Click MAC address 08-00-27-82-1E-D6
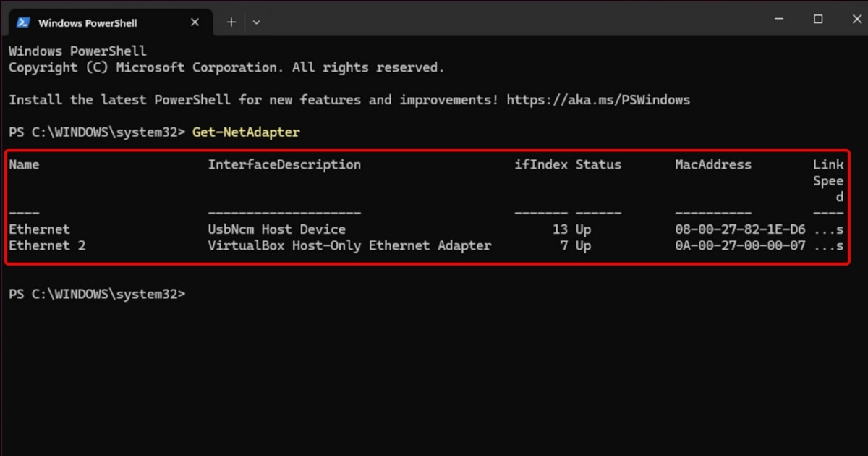This screenshot has width=868, height=456. click(x=740, y=229)
